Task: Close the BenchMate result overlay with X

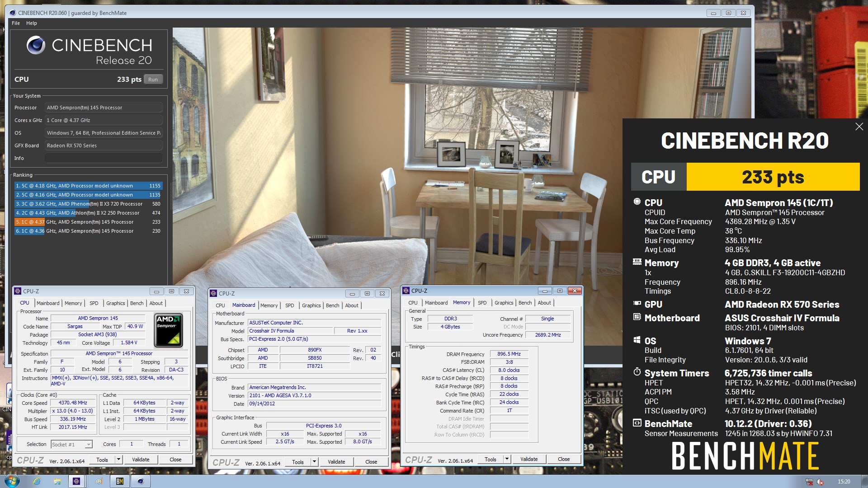Action: click(859, 127)
